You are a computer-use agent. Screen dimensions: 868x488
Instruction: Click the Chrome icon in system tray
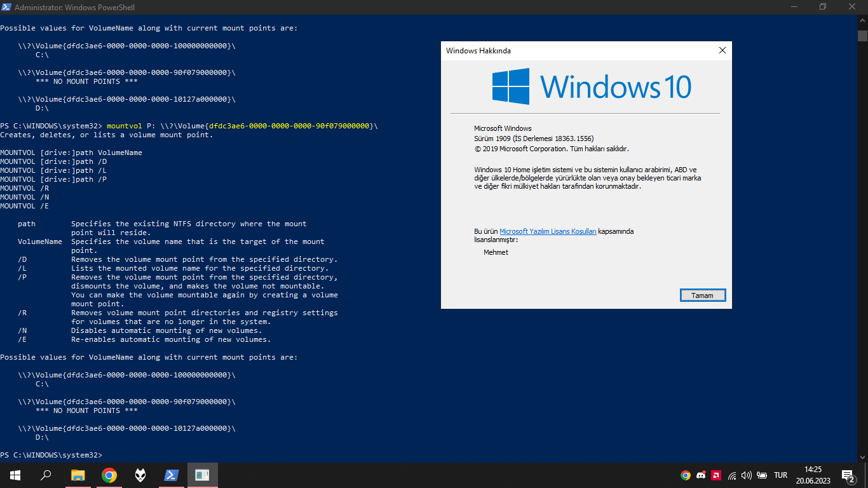click(x=686, y=475)
